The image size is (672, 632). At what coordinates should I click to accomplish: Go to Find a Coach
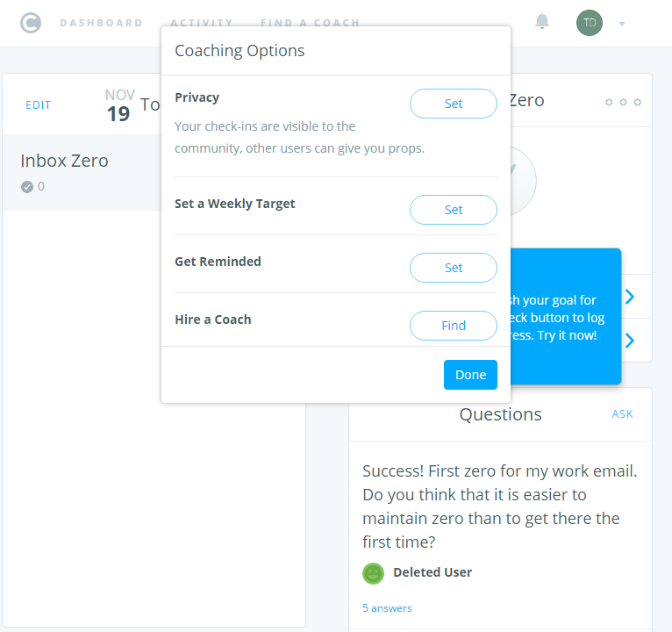click(x=311, y=23)
